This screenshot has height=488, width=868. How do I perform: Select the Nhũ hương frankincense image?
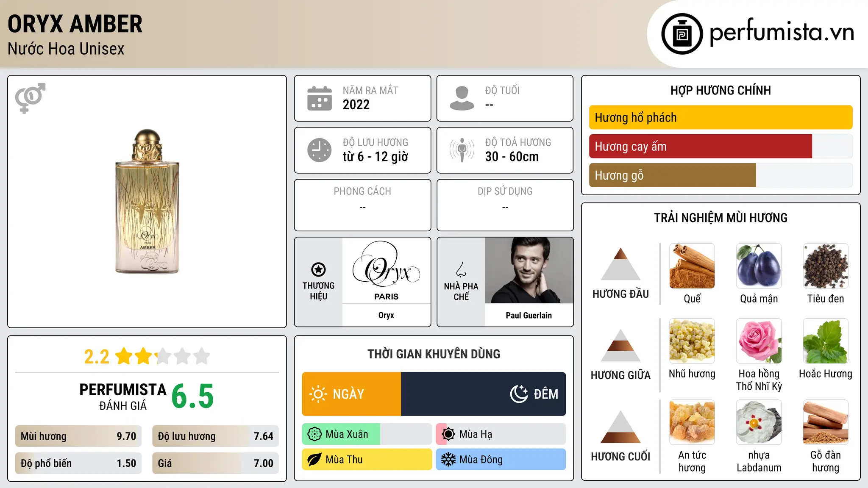(692, 341)
